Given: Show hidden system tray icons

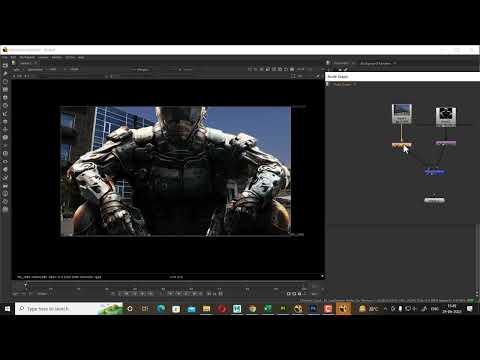Looking at the screenshot, I should (x=385, y=309).
